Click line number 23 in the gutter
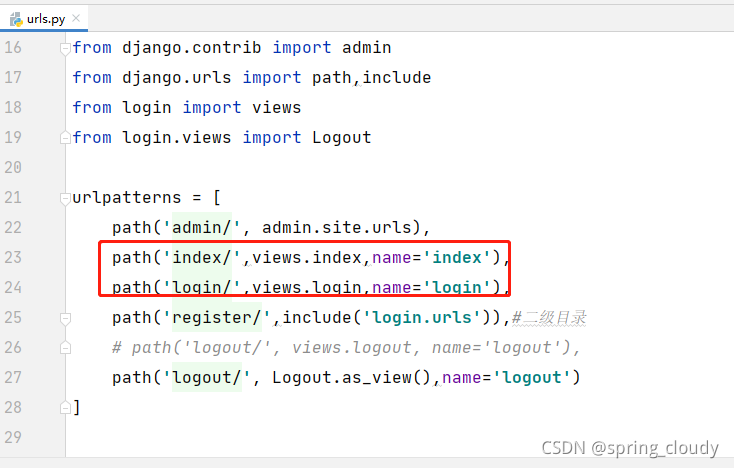 point(13,257)
